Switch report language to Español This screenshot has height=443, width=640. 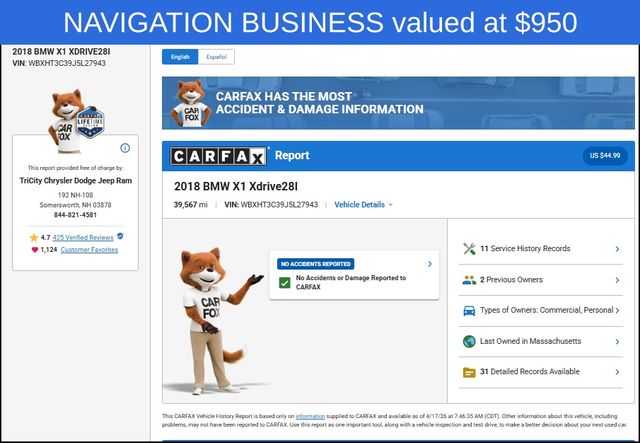click(x=215, y=57)
